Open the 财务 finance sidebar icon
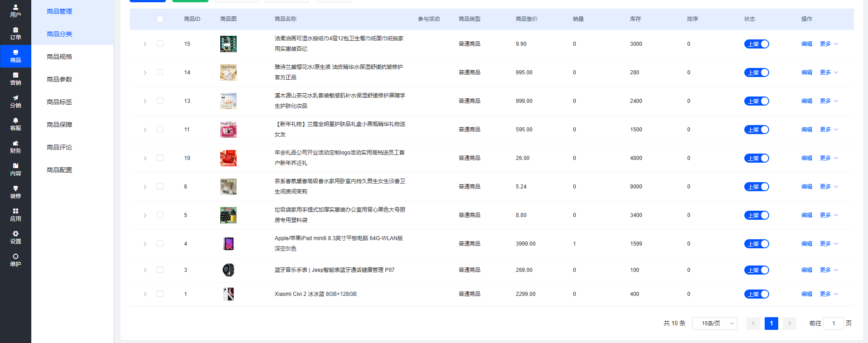This screenshot has height=343, width=868. (15, 147)
